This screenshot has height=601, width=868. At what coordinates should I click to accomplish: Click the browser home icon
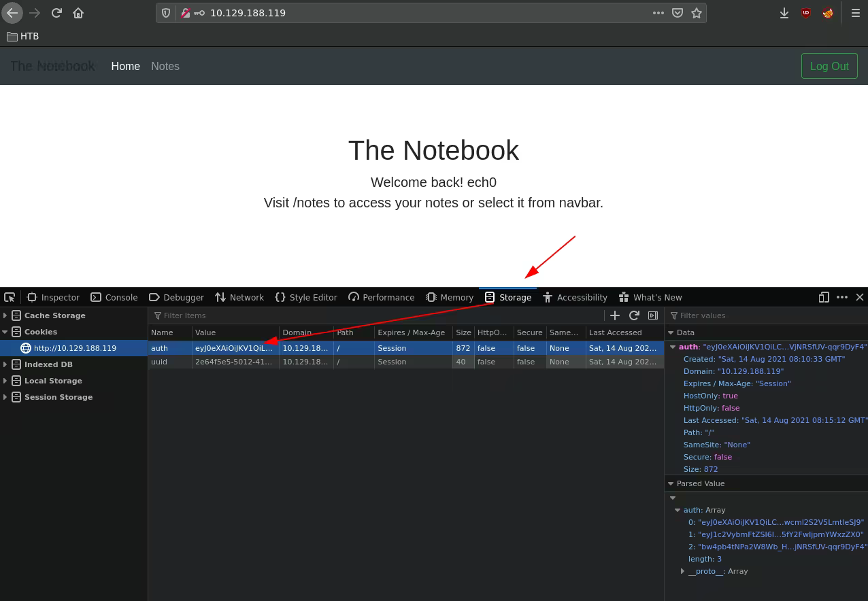[78, 13]
